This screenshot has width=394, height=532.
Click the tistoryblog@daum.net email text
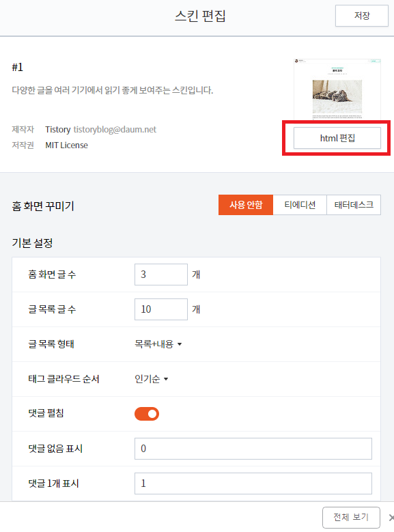click(x=115, y=129)
